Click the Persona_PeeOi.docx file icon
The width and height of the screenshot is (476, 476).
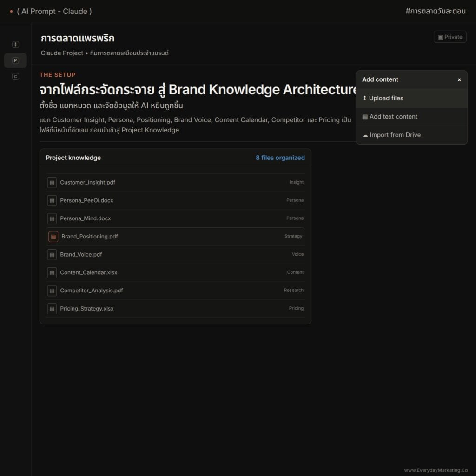click(52, 201)
